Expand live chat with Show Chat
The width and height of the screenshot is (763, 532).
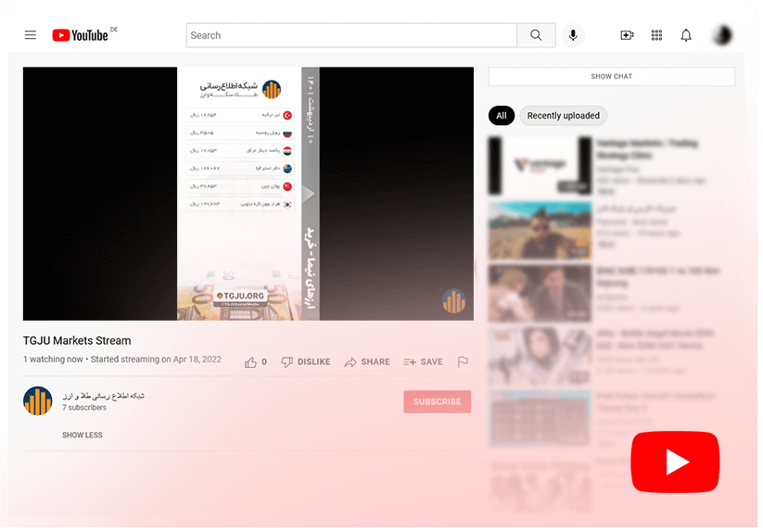click(611, 77)
